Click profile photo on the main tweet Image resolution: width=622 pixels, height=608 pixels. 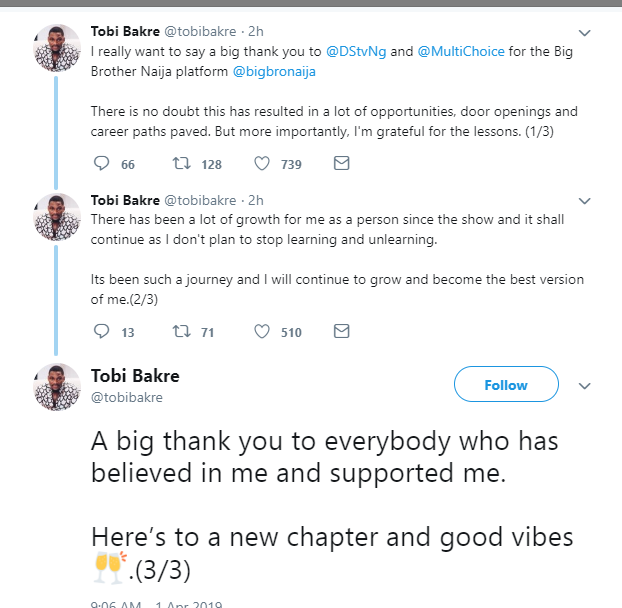click(56, 386)
